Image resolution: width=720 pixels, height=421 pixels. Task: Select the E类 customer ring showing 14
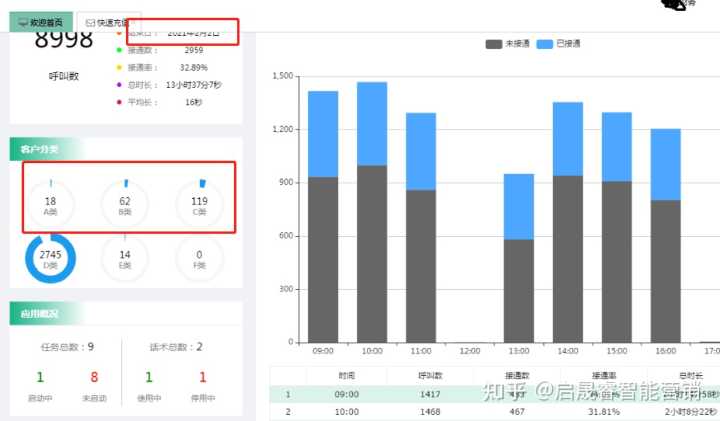(x=125, y=260)
